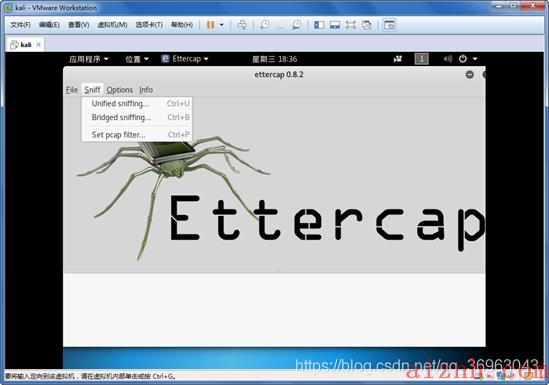Switch to Unity mode icon in toolbar

point(367,25)
